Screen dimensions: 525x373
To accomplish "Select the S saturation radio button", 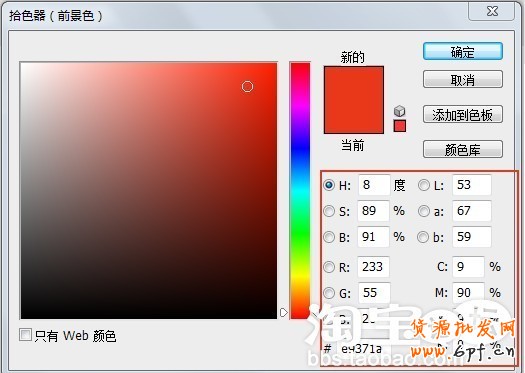I will pos(329,211).
